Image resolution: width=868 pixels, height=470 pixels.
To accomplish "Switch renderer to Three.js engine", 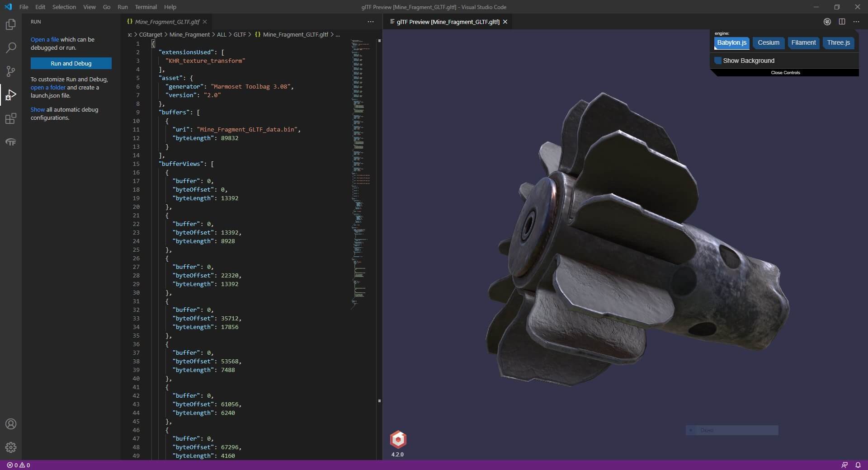I will click(x=838, y=43).
